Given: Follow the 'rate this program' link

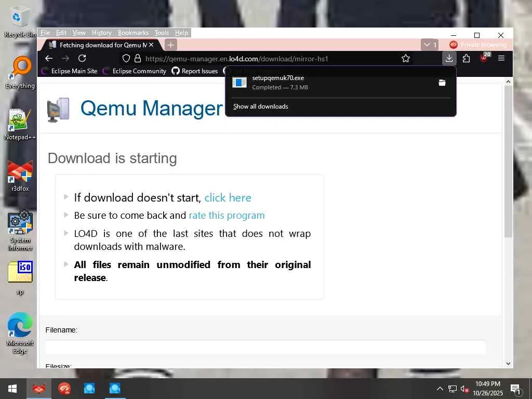Looking at the screenshot, I should click(227, 216).
